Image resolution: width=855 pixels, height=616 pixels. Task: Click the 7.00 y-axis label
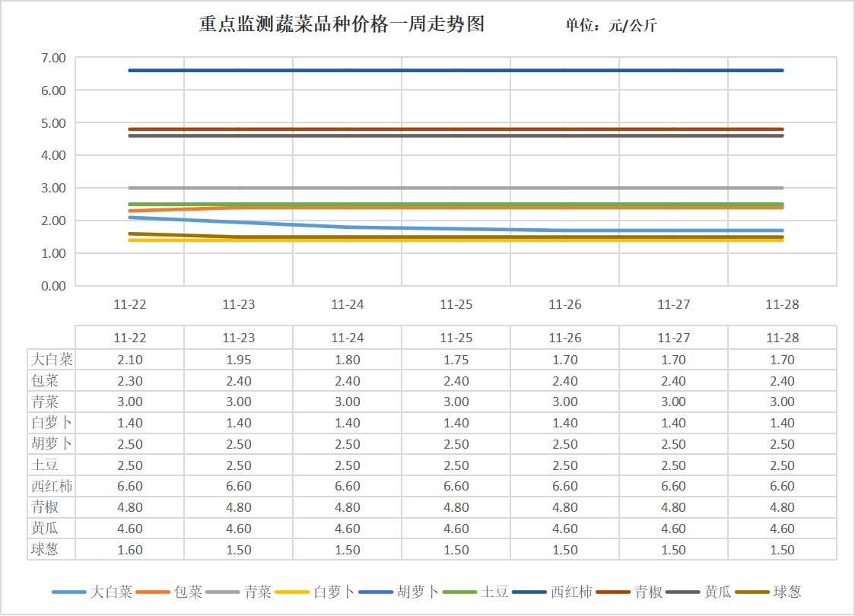tap(53, 58)
